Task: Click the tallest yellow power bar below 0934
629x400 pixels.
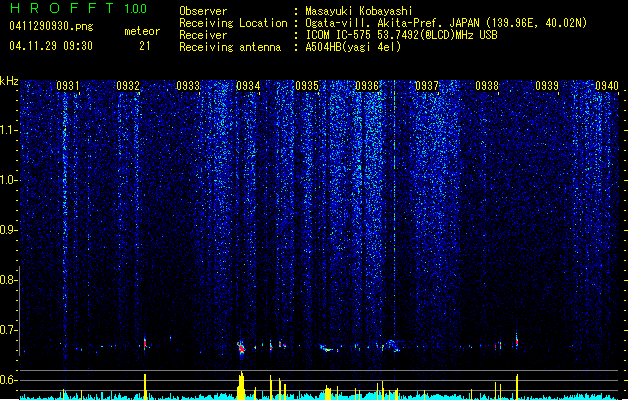Action: (241, 385)
